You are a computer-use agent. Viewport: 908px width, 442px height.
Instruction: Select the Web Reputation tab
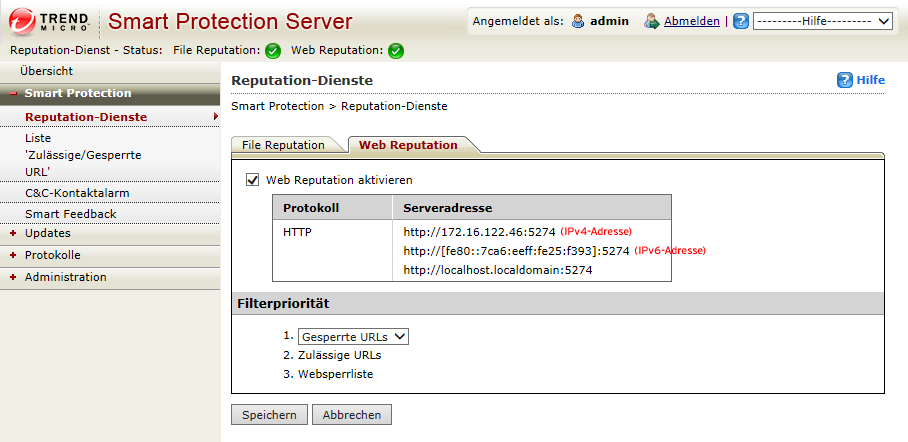point(408,145)
